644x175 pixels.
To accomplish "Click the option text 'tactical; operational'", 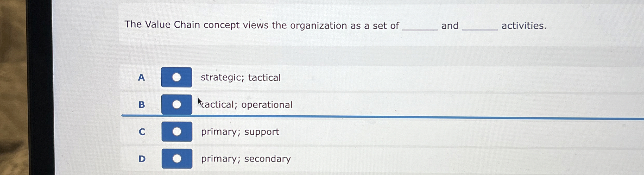I will pyautogui.click(x=246, y=105).
